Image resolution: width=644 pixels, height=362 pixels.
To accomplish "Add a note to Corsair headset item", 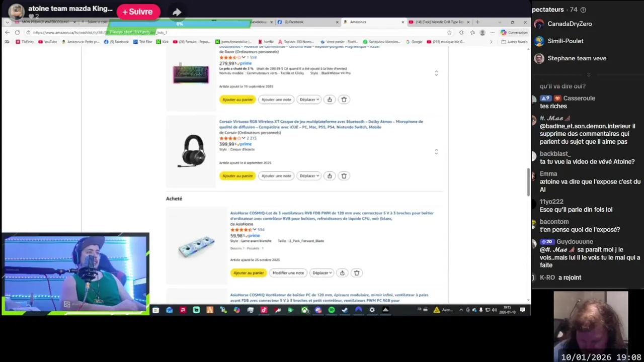I will click(x=276, y=176).
